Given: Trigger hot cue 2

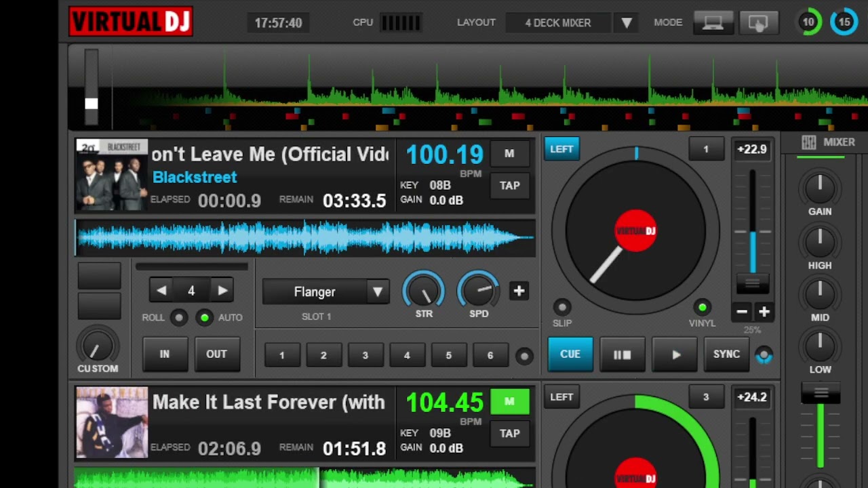Looking at the screenshot, I should tap(323, 355).
